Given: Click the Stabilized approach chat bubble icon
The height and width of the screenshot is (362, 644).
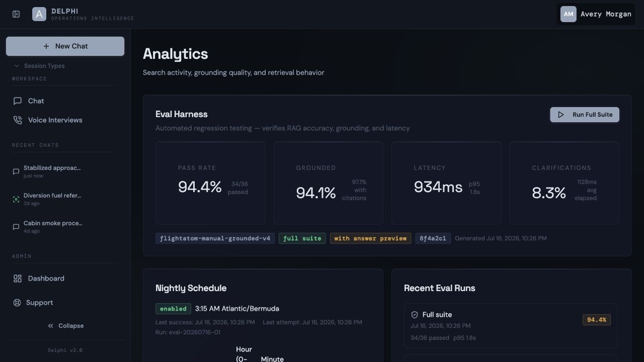Looking at the screenshot, I should [16, 172].
